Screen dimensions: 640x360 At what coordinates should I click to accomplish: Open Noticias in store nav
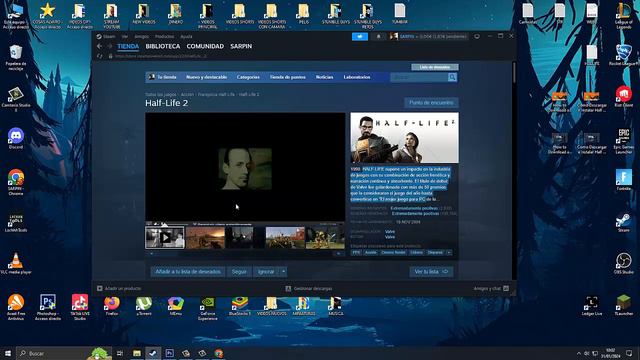point(324,77)
